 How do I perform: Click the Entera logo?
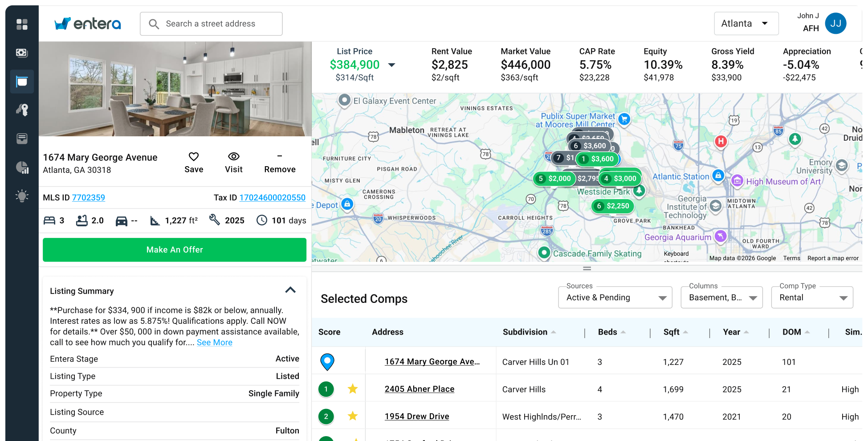tap(88, 24)
